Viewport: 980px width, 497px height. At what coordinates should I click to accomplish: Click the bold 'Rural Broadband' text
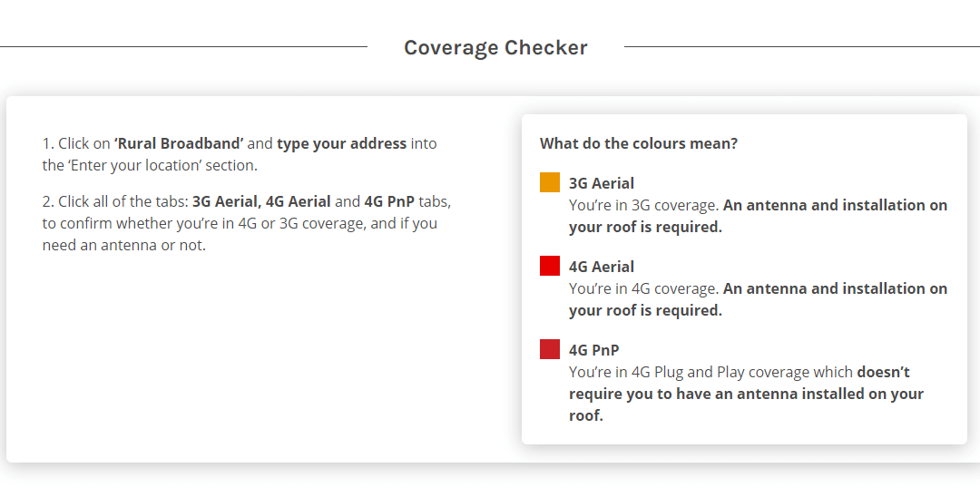point(179,143)
